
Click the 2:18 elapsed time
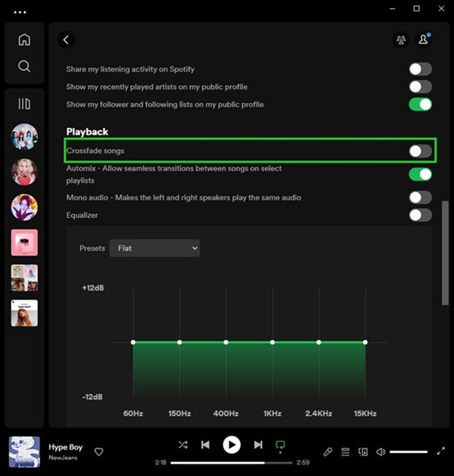[x=161, y=462]
